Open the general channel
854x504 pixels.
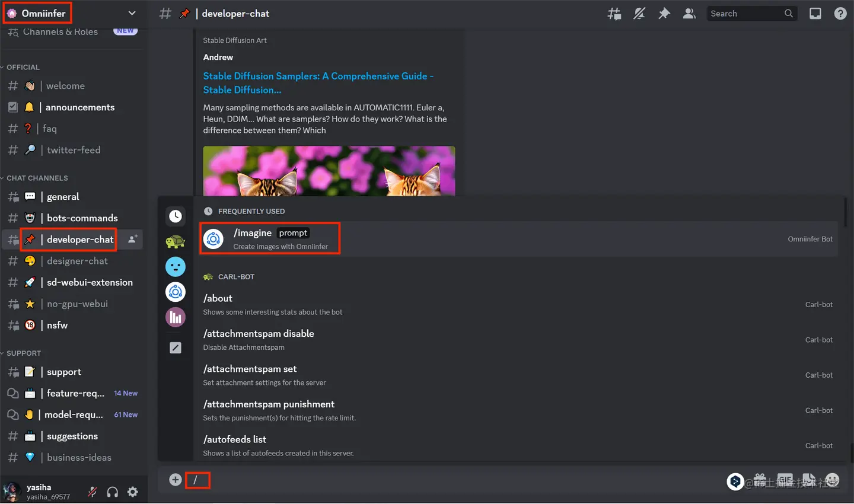pos(72,197)
